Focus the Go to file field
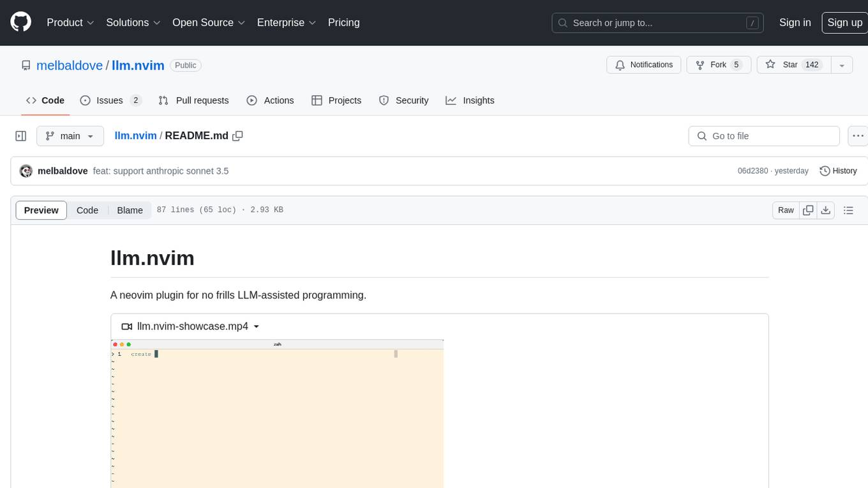The width and height of the screenshot is (868, 488). coord(764,136)
